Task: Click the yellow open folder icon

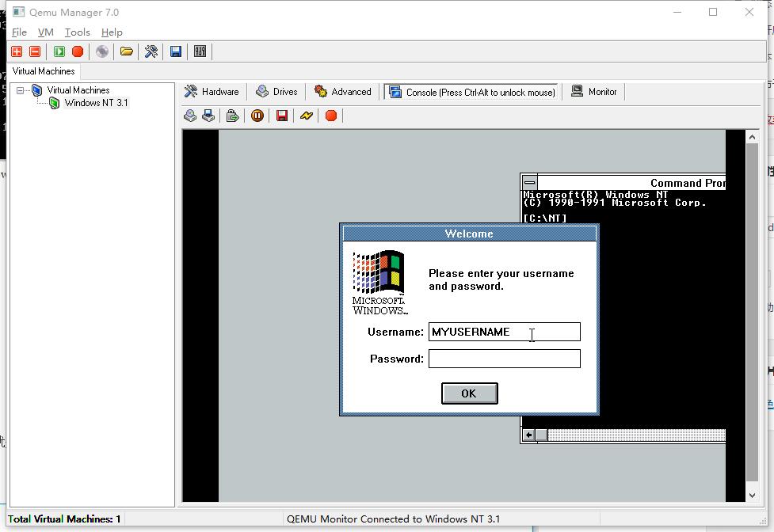Action: pos(127,51)
